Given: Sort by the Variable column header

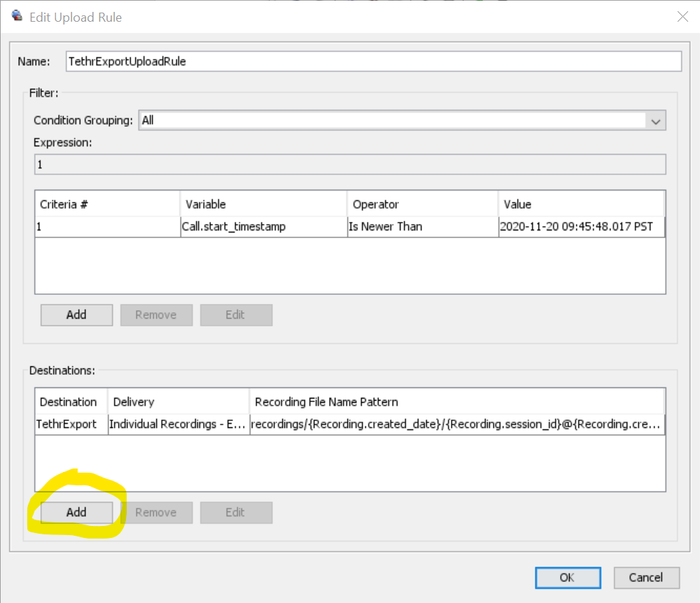Looking at the screenshot, I should point(263,205).
